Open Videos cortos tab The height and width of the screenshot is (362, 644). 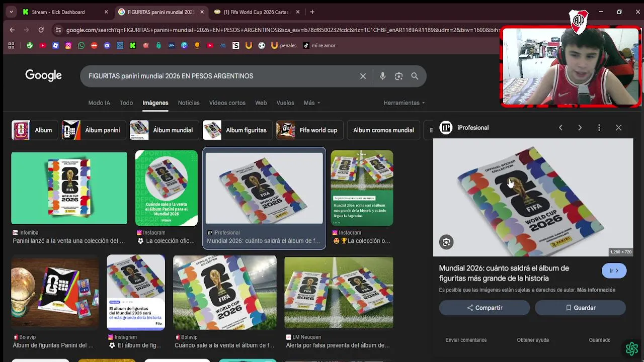tap(227, 103)
